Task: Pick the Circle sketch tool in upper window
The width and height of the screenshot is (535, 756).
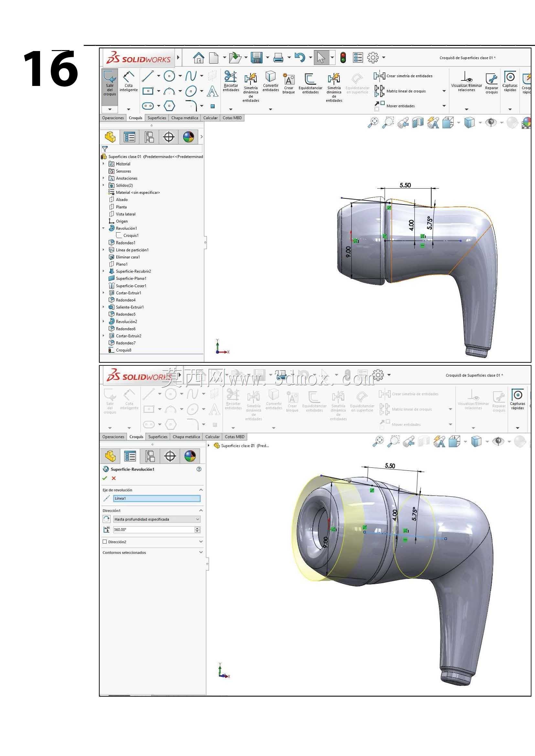Action: click(x=169, y=76)
